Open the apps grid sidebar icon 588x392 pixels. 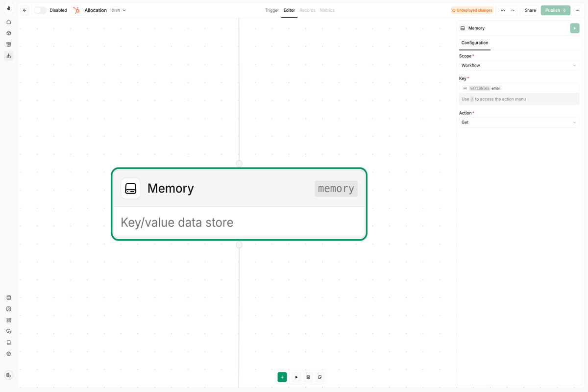[8, 320]
